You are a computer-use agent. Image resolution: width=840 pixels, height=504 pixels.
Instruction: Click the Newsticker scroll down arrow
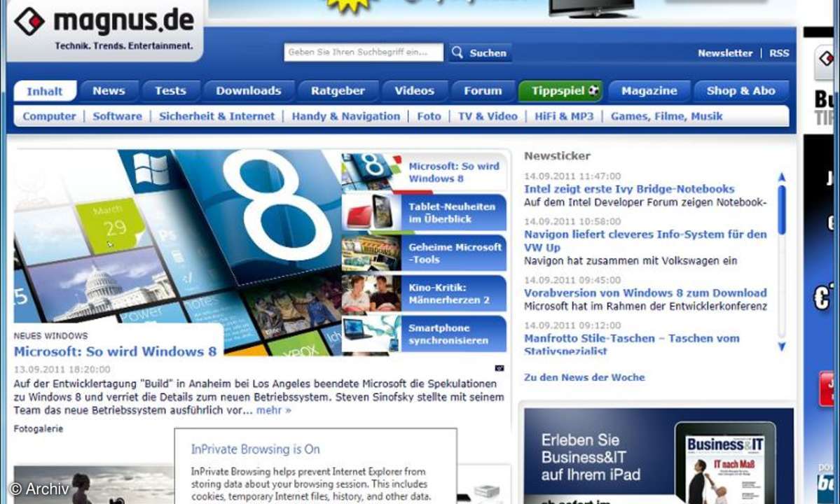tap(782, 346)
